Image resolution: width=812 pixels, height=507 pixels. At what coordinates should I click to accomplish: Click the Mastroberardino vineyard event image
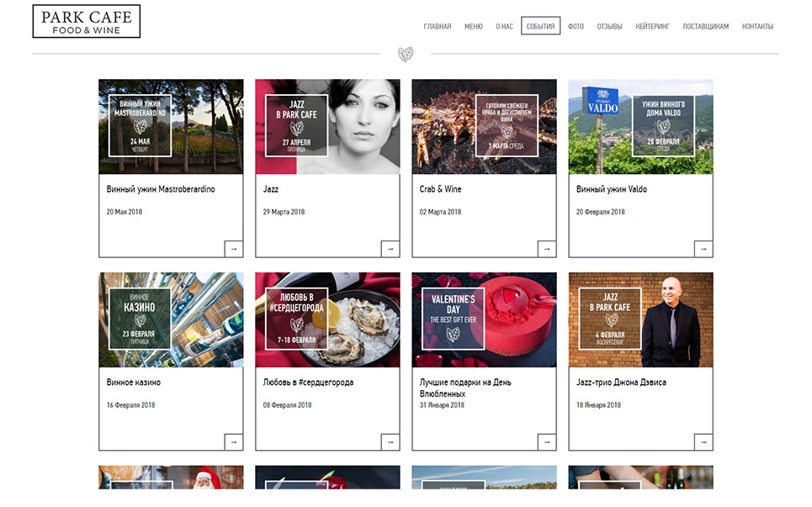(x=171, y=127)
